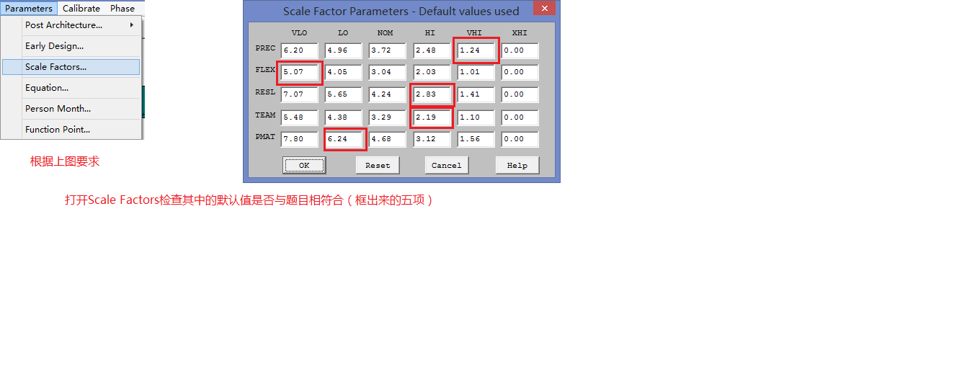The width and height of the screenshot is (980, 392).
Task: Click FLEX XHI field 0.00
Action: coord(520,72)
